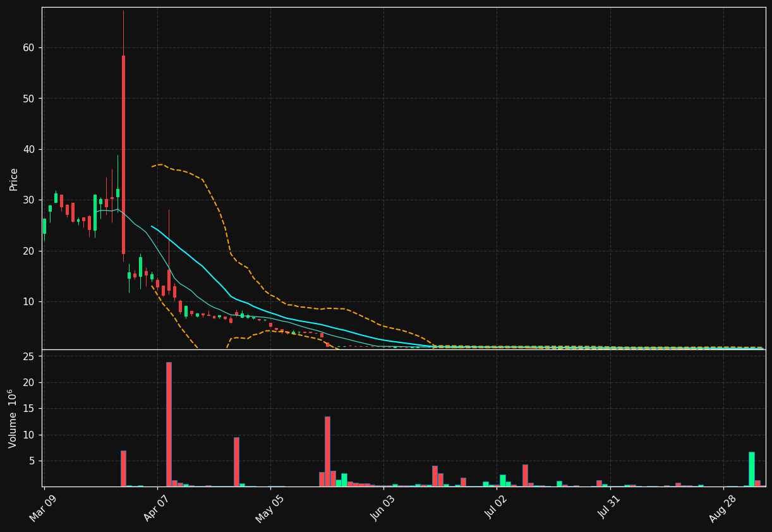The image size is (772, 532).
Task: Click the 'Price' y-axis label
Action: coord(14,179)
